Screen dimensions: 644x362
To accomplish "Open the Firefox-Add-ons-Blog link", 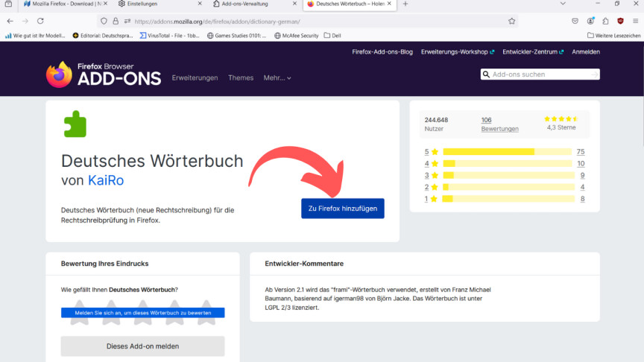I will pyautogui.click(x=382, y=51).
